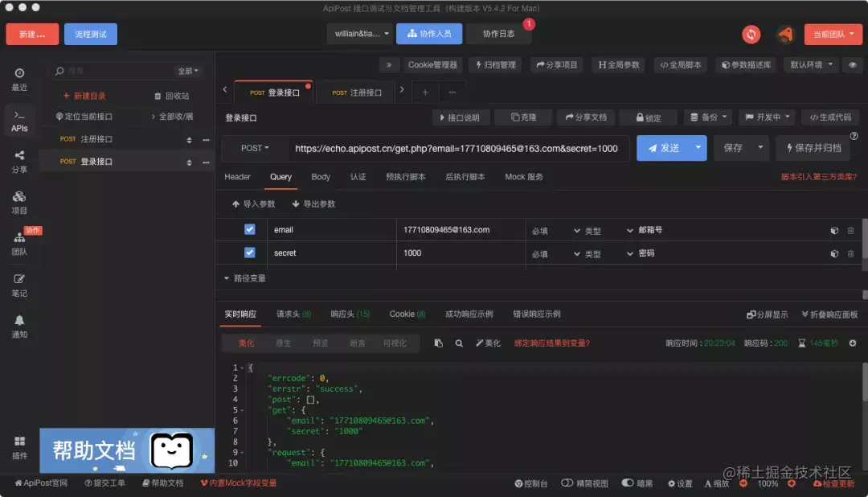The height and width of the screenshot is (497, 868).
Task: Open the williain&tia project dropdown
Action: [x=360, y=34]
